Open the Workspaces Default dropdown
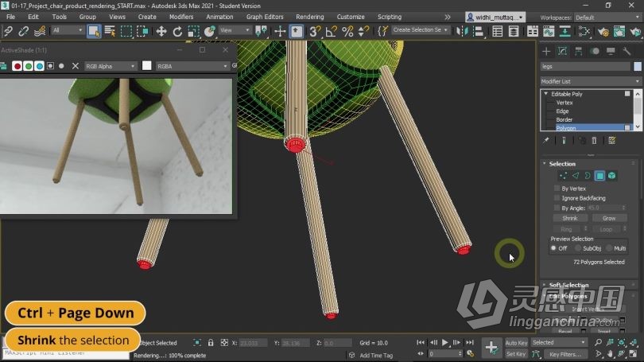Image resolution: width=644 pixels, height=362 pixels. point(607,18)
